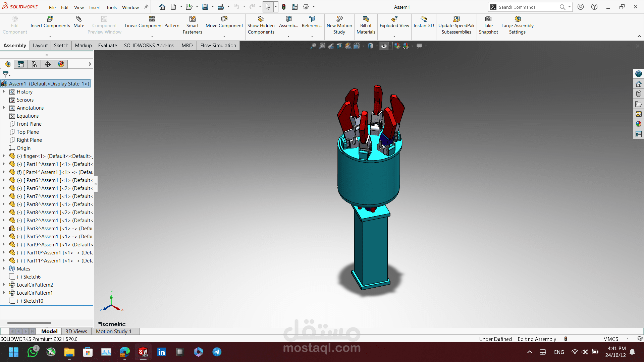Image resolution: width=644 pixels, height=362 pixels.
Task: Click the Mate tool icon
Action: point(78,19)
